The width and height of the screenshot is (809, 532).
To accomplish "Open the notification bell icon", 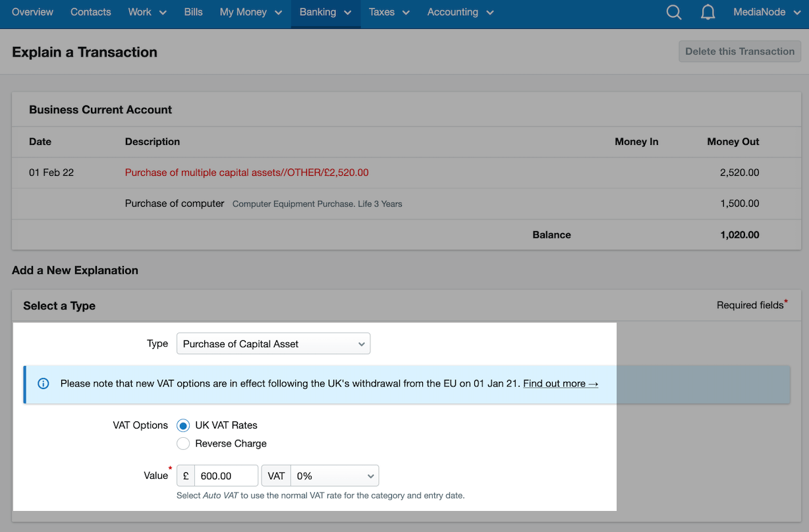I will point(708,12).
